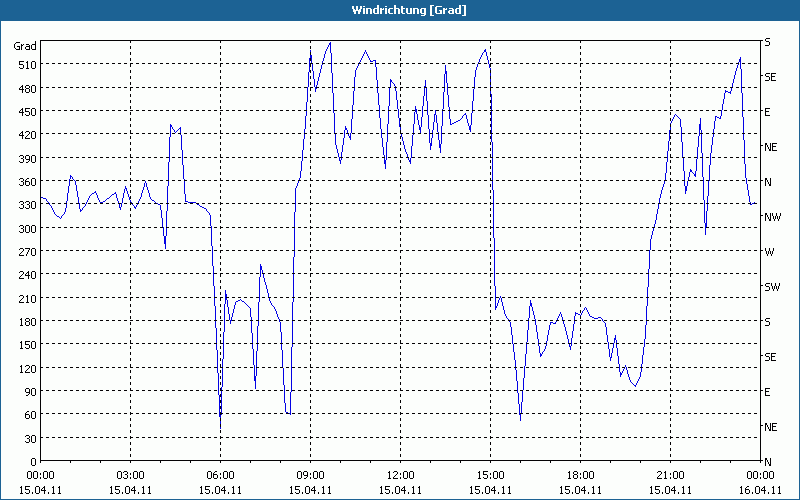Select the 300 value on the degree axis

28,229
